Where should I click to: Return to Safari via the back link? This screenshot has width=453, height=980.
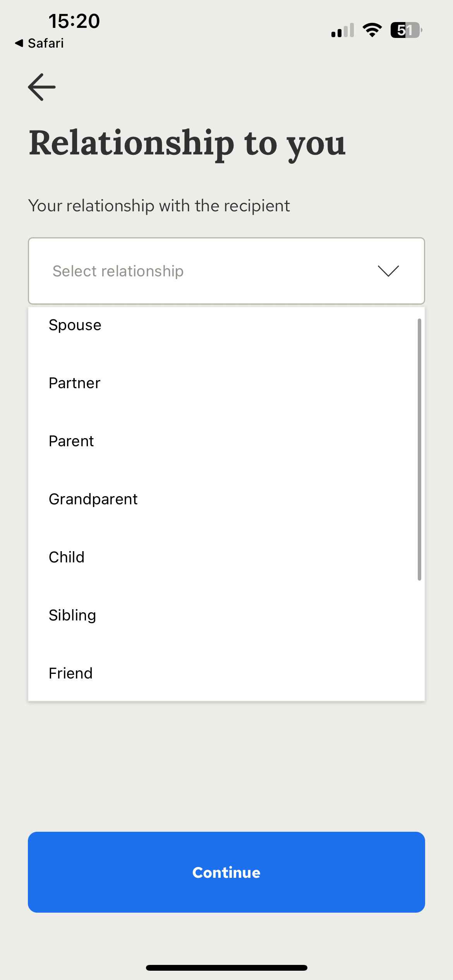39,43
